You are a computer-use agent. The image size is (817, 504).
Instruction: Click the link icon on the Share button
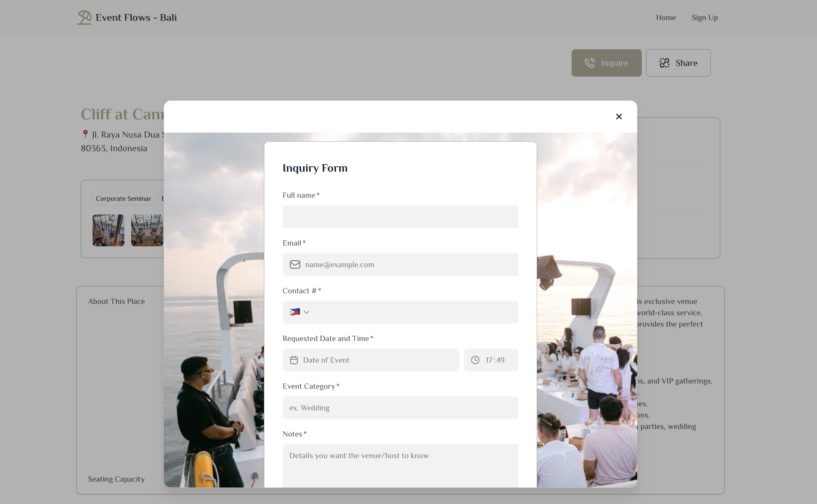point(664,63)
